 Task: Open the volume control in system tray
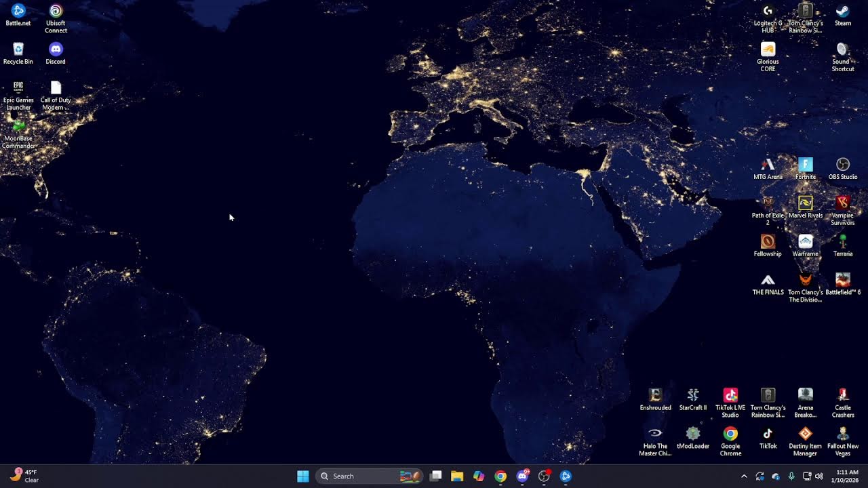pos(819,476)
